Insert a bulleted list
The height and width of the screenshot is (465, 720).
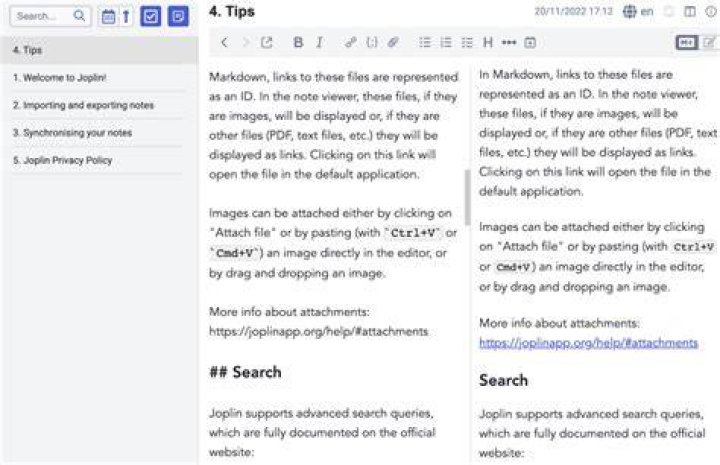coord(425,43)
